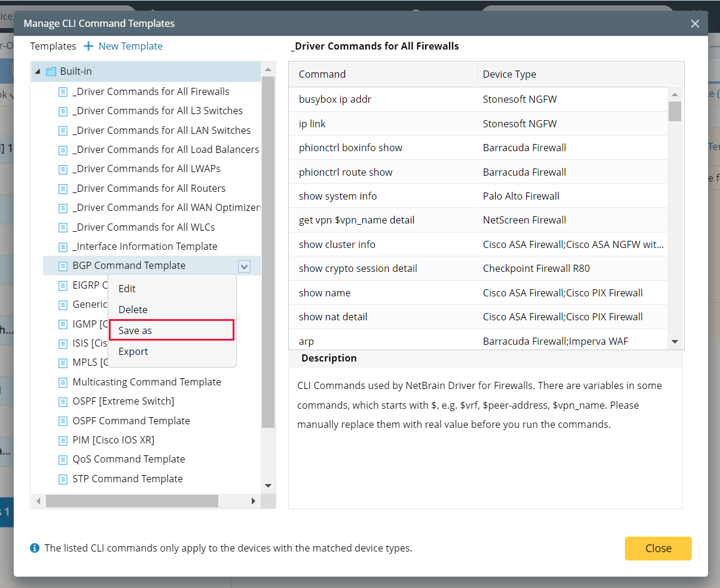
Task: Open the dropdown arrow on BGP Command Template
Action: (x=244, y=266)
